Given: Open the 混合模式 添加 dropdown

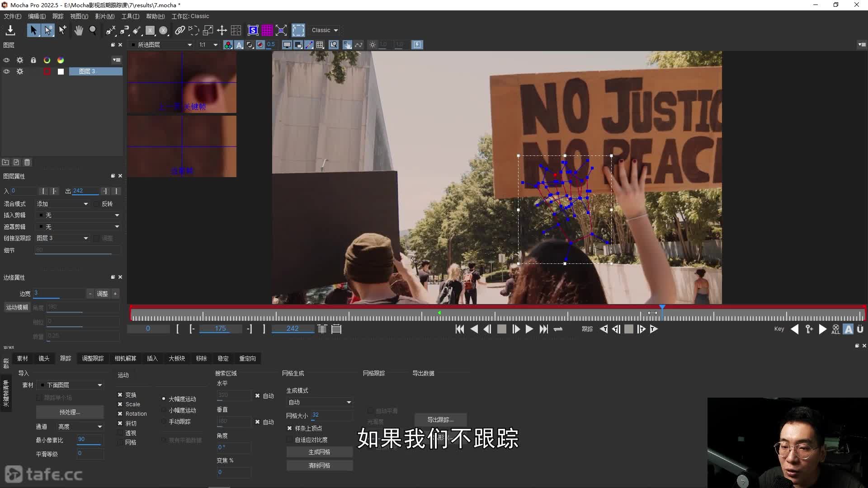Looking at the screenshot, I should pos(62,204).
